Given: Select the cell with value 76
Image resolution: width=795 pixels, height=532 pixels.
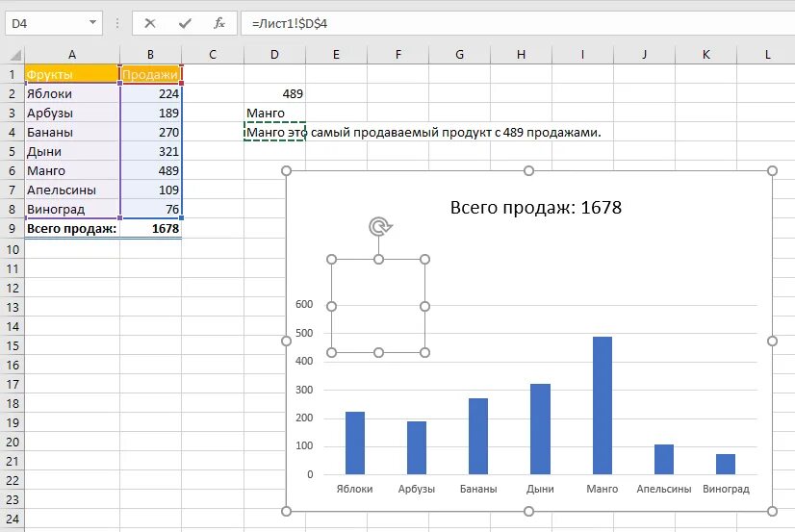Looking at the screenshot, I should [x=150, y=210].
